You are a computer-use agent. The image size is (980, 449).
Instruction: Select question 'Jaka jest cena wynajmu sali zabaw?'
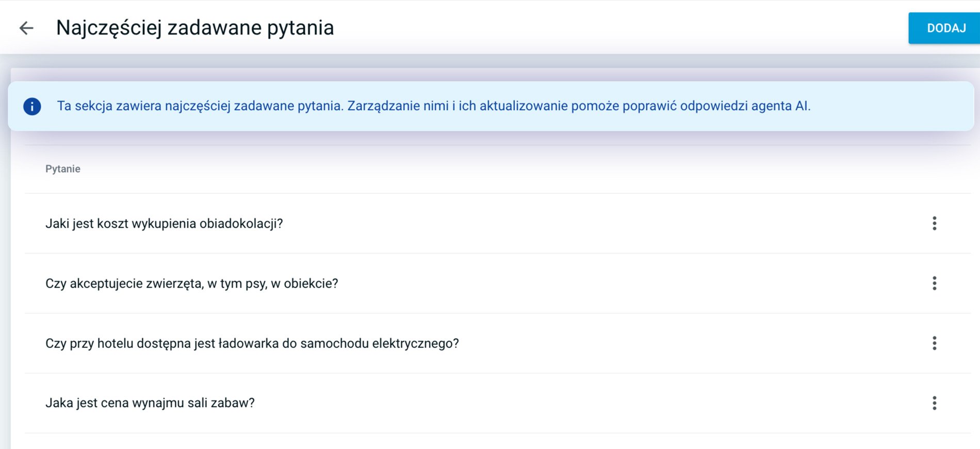point(150,403)
